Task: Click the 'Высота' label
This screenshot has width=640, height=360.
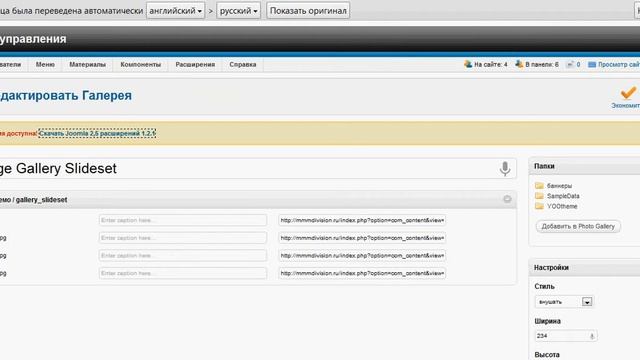Action: click(547, 355)
